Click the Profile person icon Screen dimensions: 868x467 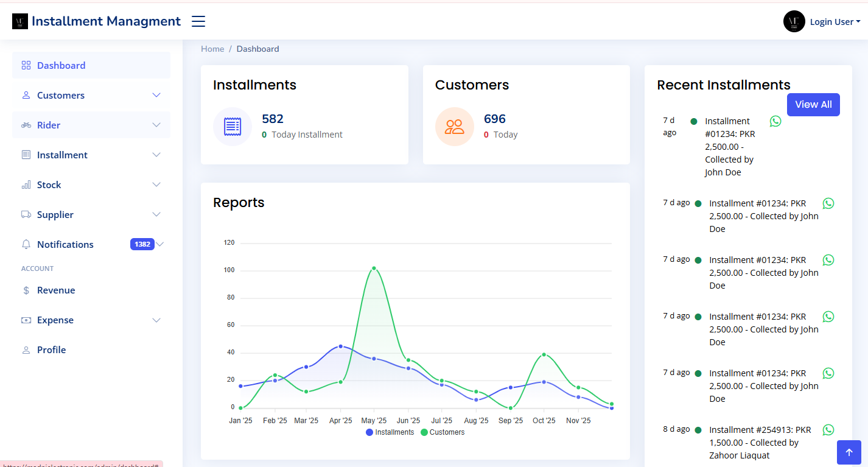[26, 349]
